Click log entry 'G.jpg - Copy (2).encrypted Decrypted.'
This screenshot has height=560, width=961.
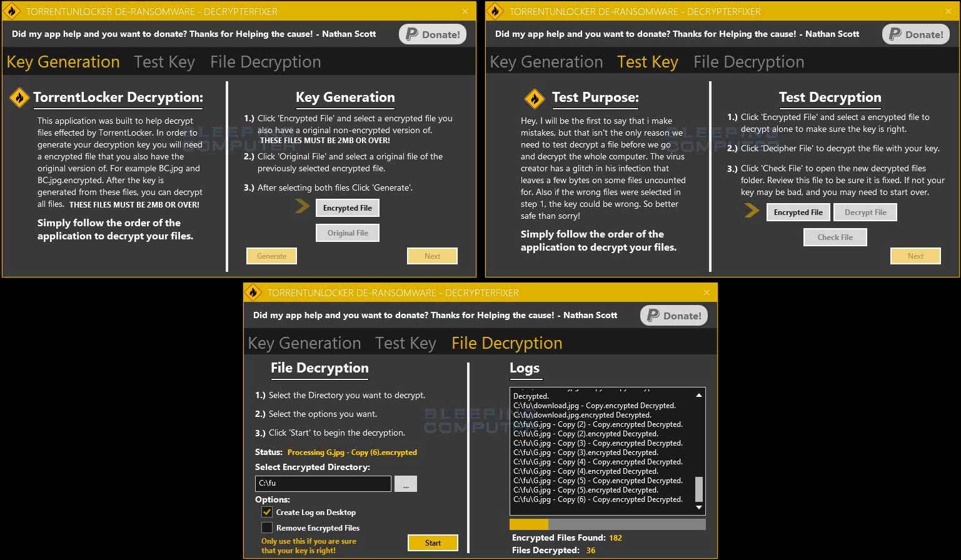coord(585,434)
